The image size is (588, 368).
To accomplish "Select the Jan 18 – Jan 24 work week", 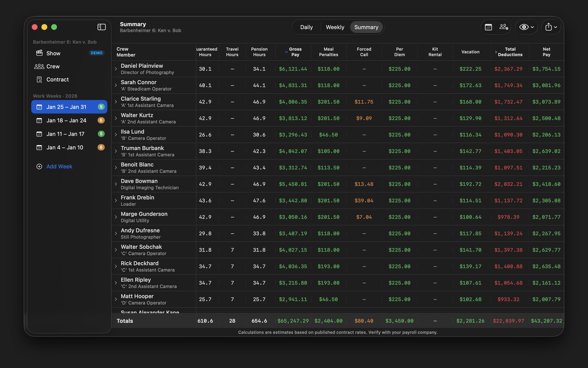I will (x=69, y=120).
